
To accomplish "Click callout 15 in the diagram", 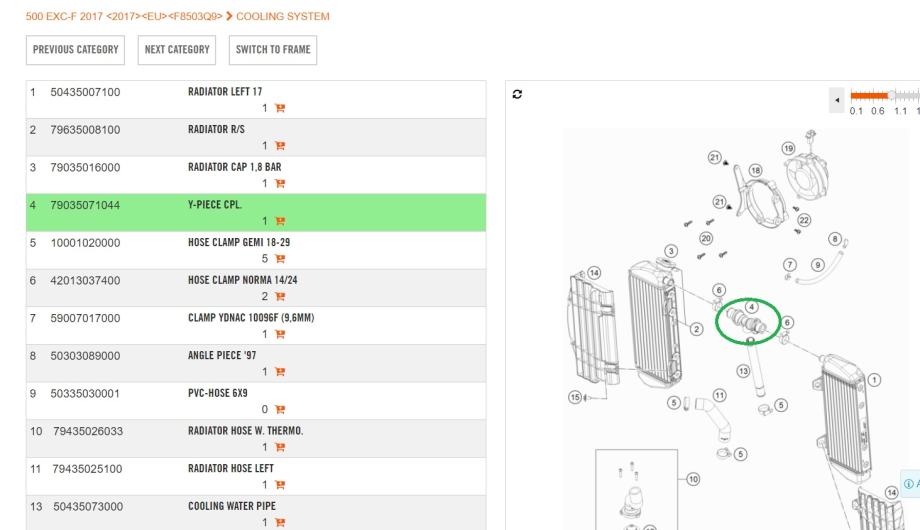I will [x=575, y=397].
